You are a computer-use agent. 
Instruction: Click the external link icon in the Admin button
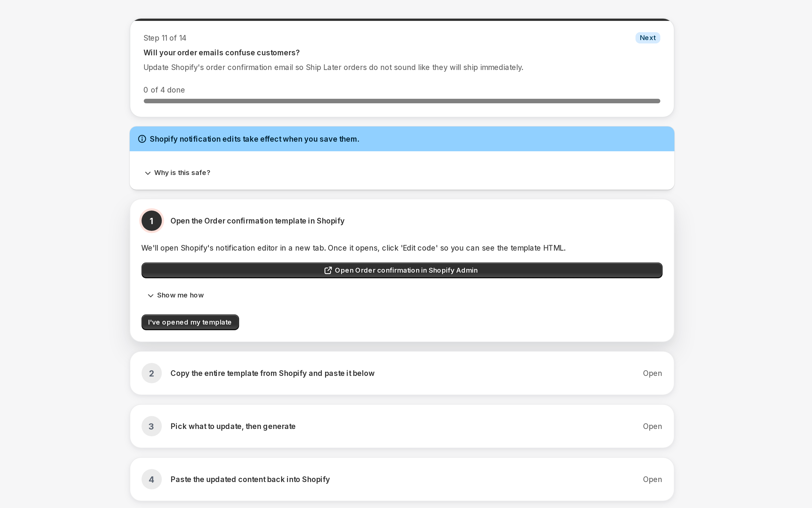(x=328, y=270)
